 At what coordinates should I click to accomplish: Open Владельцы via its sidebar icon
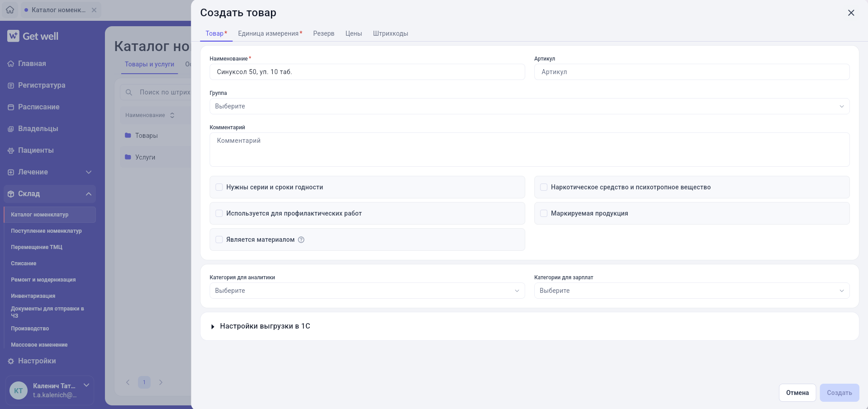click(x=11, y=129)
